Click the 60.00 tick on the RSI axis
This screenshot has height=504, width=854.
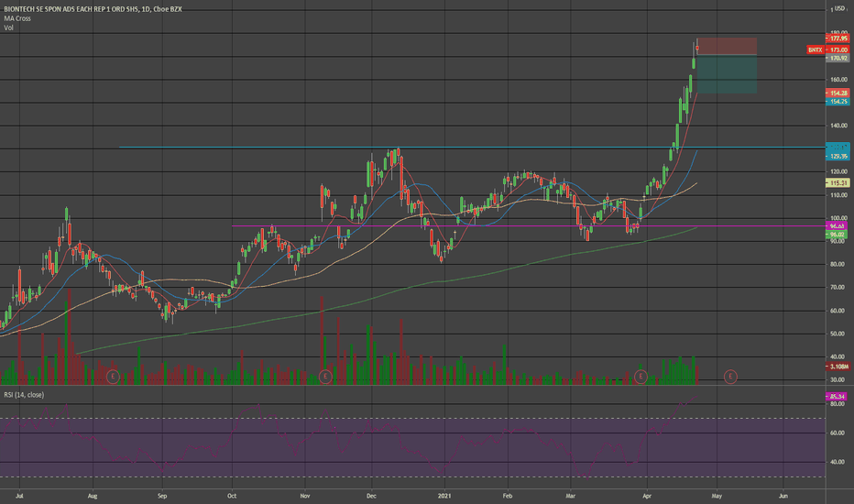838,433
